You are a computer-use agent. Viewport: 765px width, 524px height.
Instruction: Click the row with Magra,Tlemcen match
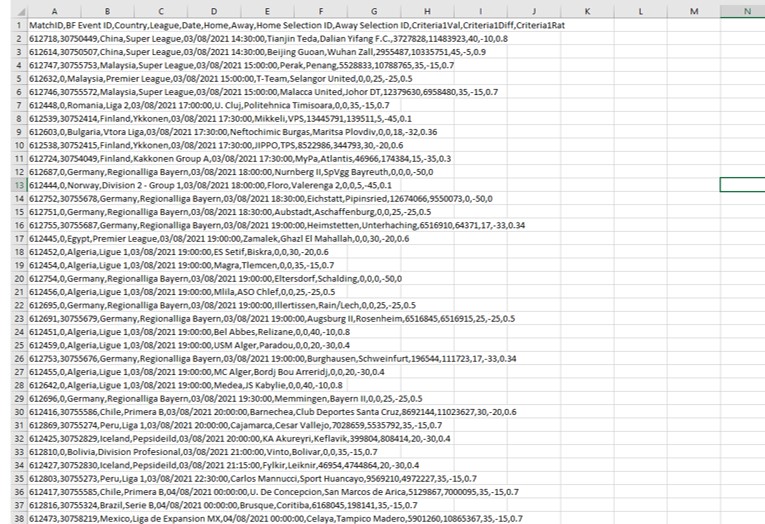[181, 265]
